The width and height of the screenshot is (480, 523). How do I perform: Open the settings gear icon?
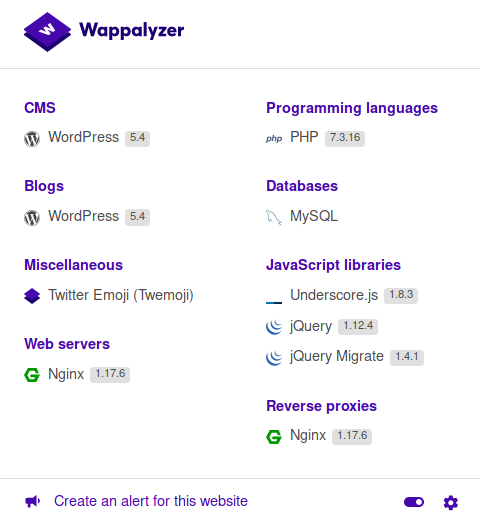point(451,502)
